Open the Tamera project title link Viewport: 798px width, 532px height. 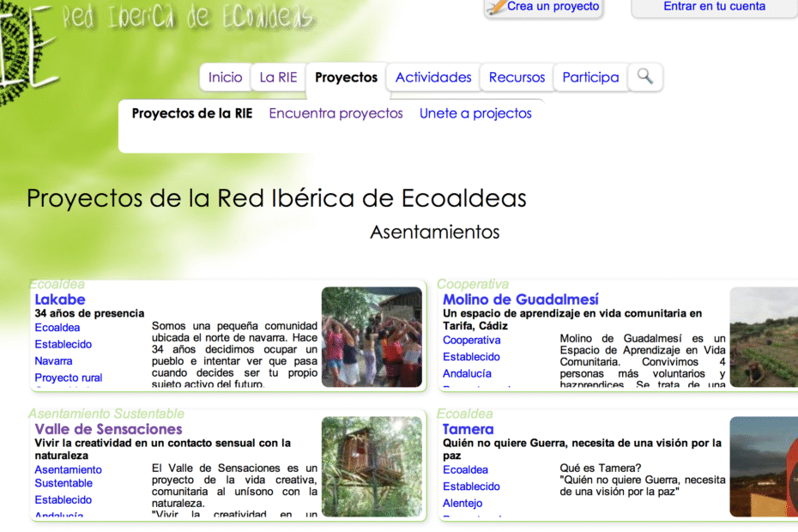click(469, 429)
